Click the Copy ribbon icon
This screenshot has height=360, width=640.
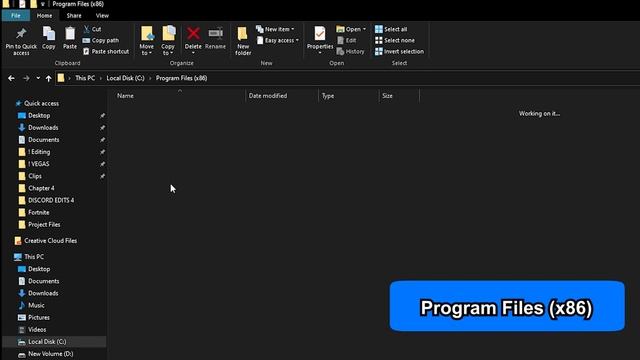[49, 34]
